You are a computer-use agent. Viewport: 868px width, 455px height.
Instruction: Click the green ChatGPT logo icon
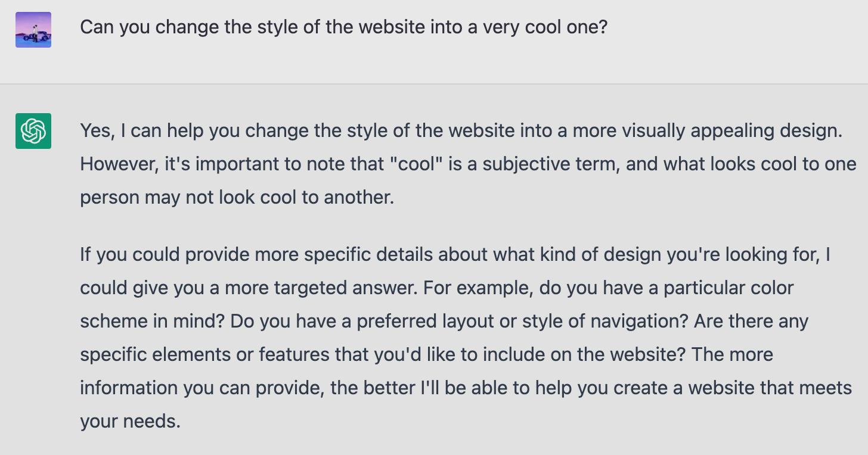(x=33, y=130)
